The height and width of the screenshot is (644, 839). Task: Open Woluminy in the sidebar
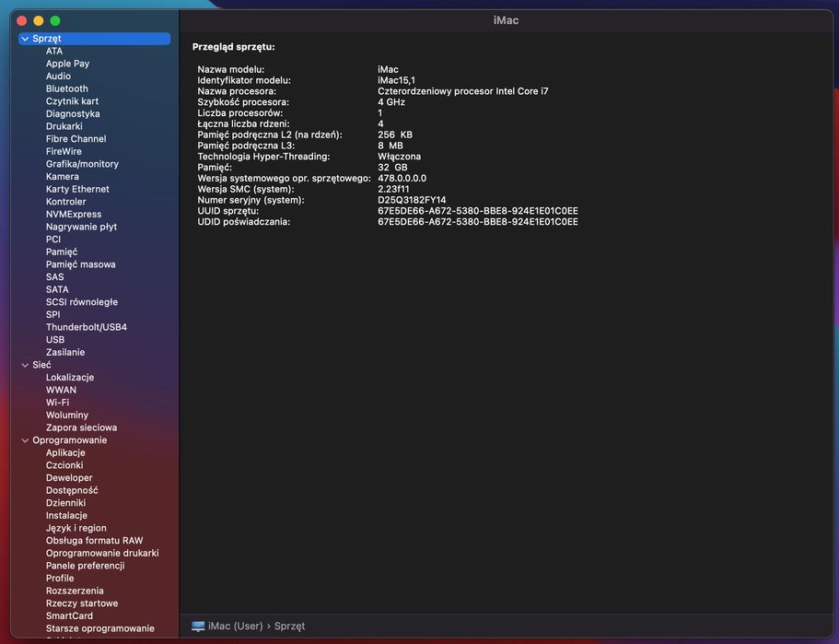click(67, 416)
